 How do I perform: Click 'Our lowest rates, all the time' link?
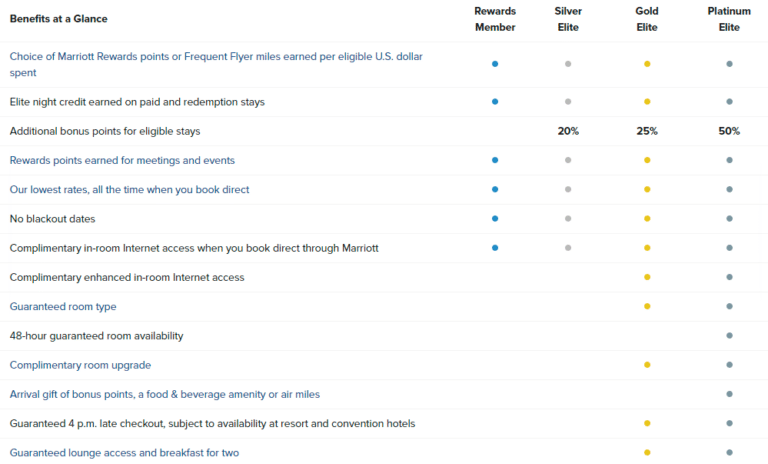(x=129, y=189)
